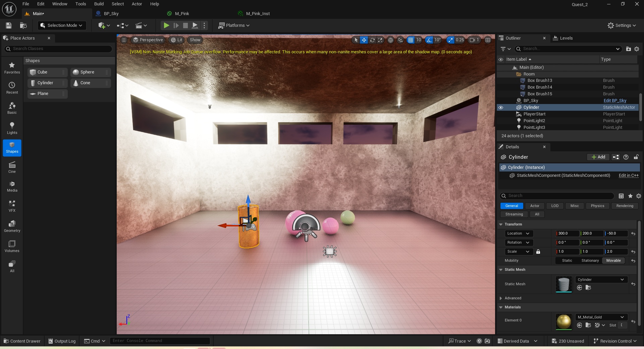Set mobility to Static
Image resolution: width=644 pixels, height=349 pixels.
(567, 261)
